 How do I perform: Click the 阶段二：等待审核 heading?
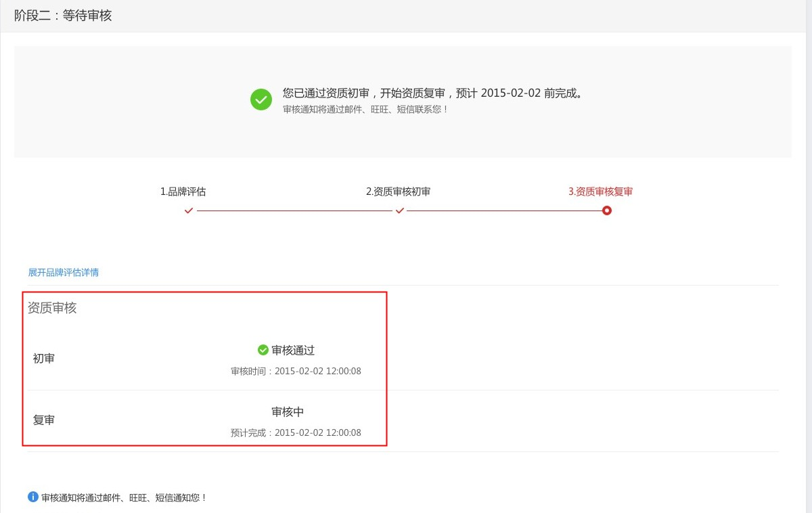tap(63, 16)
